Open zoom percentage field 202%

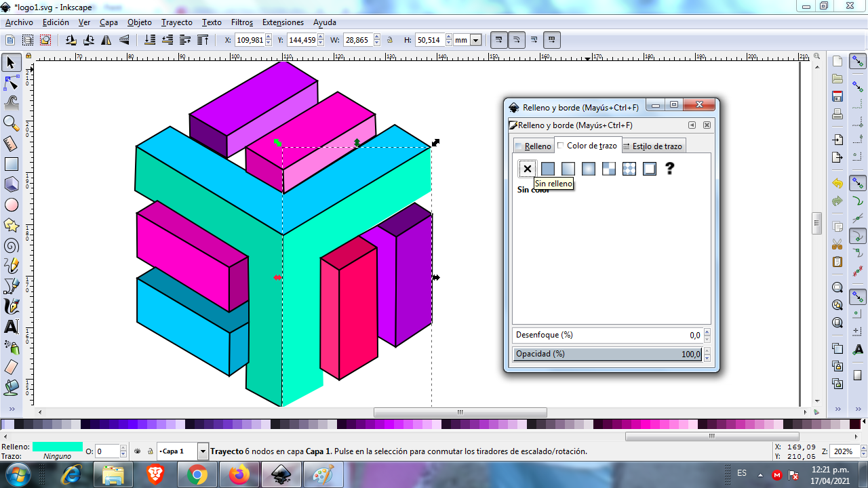(846, 451)
